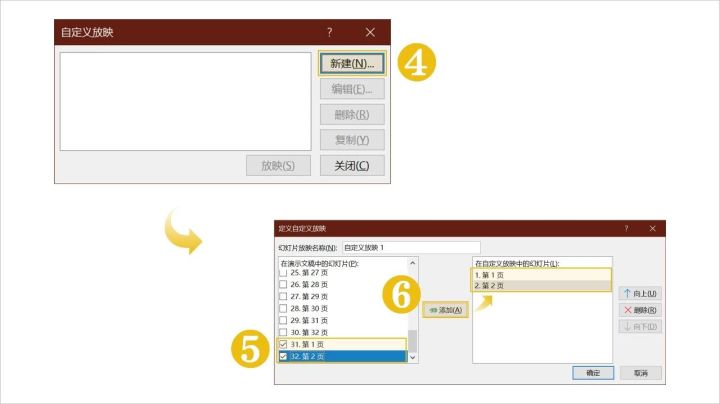Viewport: 720px width, 404px height.
Task: Click the slide list scroll up arrow
Action: click(412, 263)
